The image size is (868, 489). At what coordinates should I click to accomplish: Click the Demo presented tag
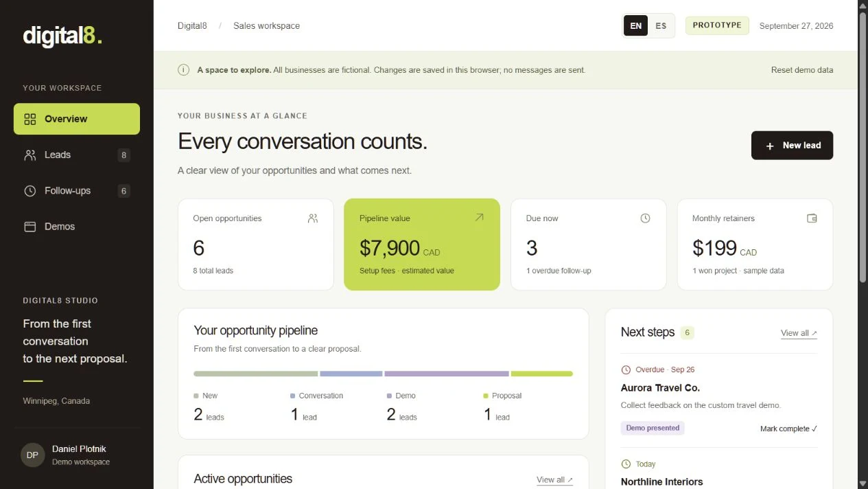coord(653,428)
